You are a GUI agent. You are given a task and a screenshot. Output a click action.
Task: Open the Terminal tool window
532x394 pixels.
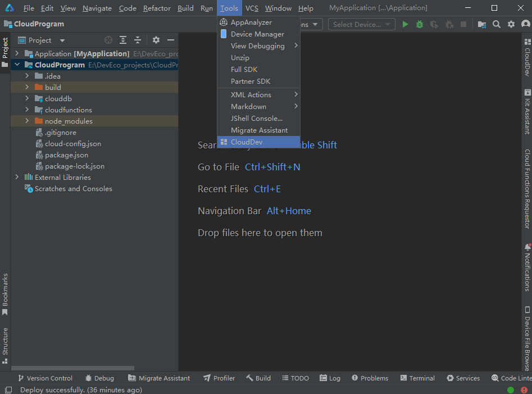(416, 378)
